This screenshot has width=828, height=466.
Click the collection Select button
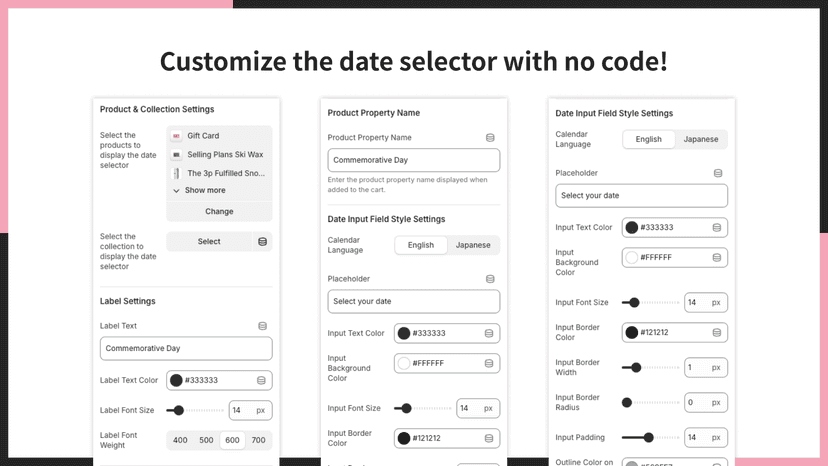tap(209, 241)
